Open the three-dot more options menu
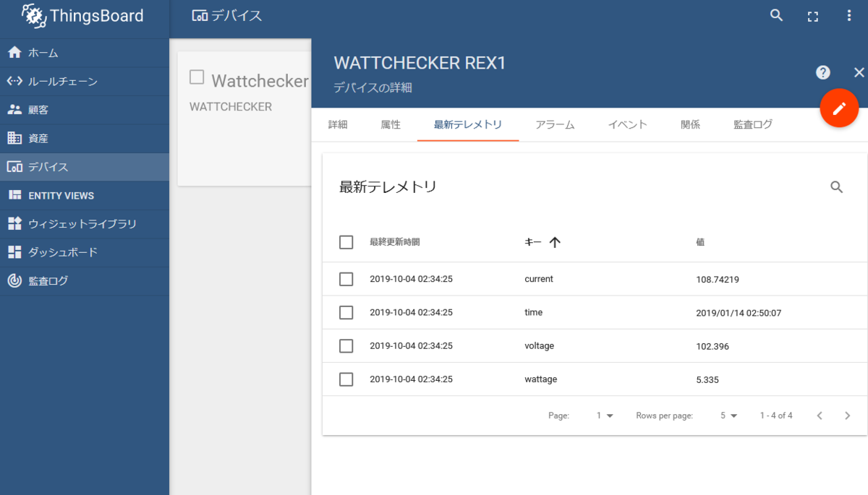Image resolution: width=868 pixels, height=495 pixels. 849,15
